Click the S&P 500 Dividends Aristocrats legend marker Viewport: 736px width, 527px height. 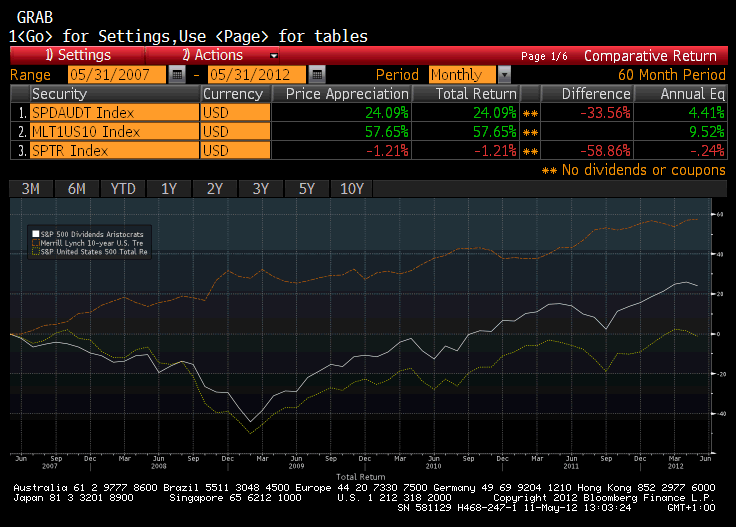click(x=33, y=233)
